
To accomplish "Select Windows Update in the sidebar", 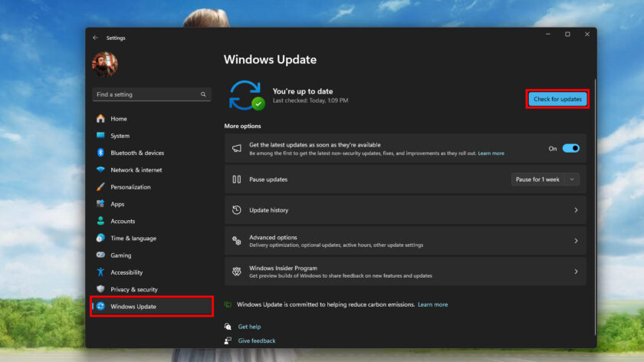I will pyautogui.click(x=152, y=306).
